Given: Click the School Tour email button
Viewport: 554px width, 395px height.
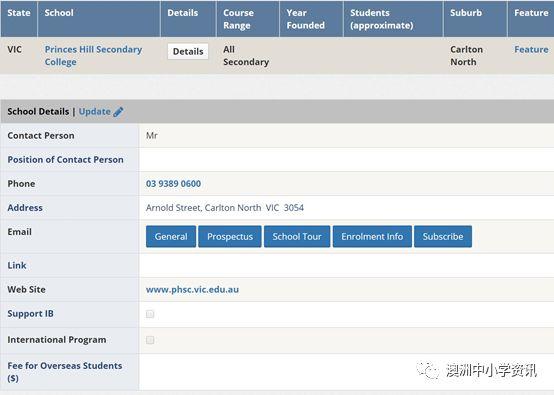Looking at the screenshot, I should pyautogui.click(x=297, y=236).
